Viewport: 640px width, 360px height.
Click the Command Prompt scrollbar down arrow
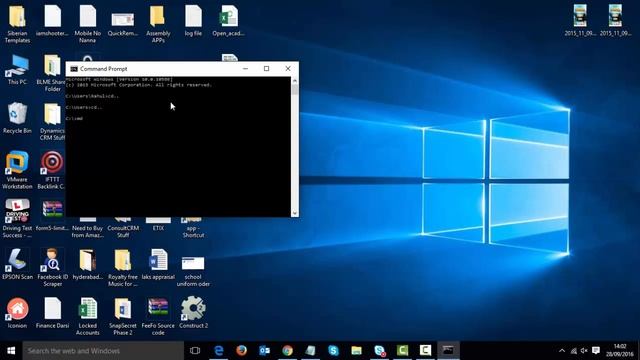295,213
